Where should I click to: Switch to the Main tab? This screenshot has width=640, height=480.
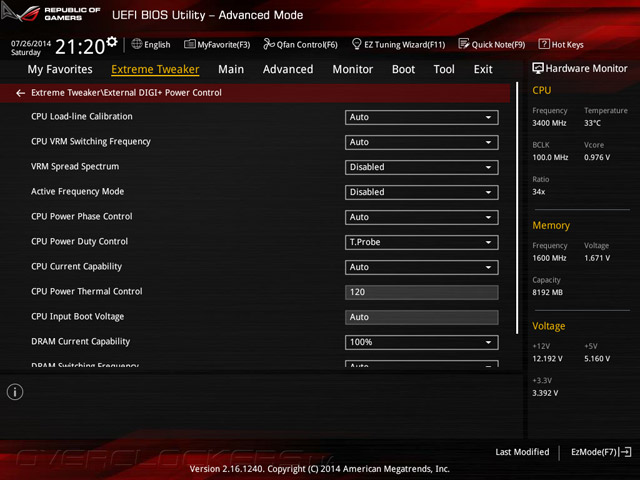231,69
